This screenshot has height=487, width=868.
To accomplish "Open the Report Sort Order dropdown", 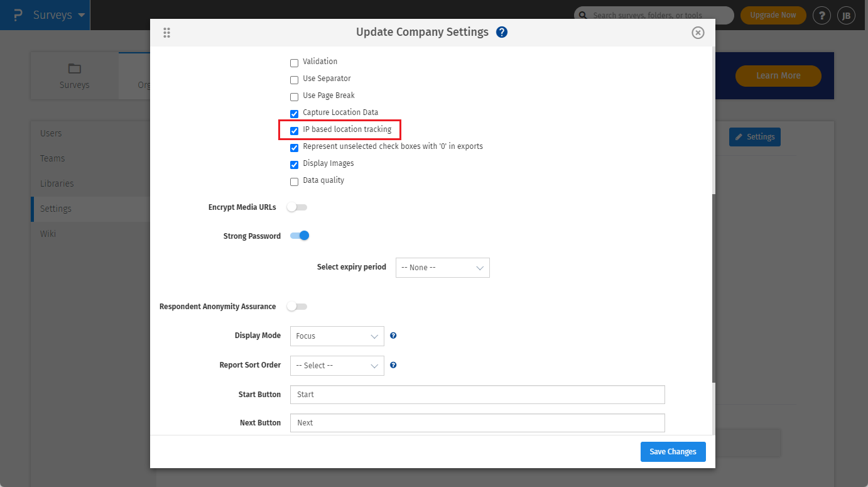I will (337, 366).
